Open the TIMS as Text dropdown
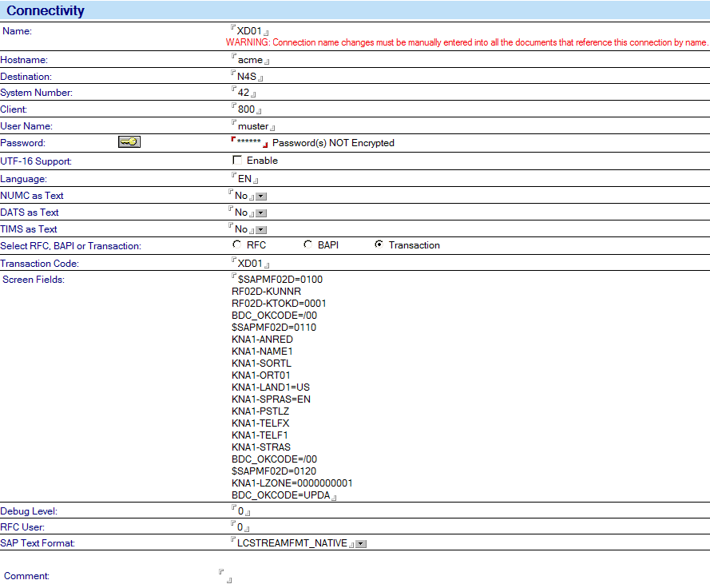 [261, 229]
